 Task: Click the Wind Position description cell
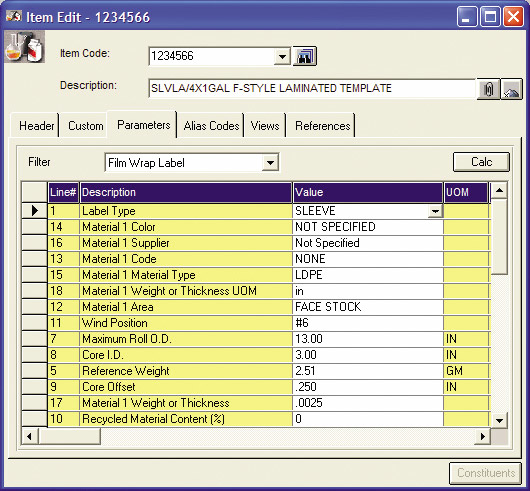coord(186,323)
